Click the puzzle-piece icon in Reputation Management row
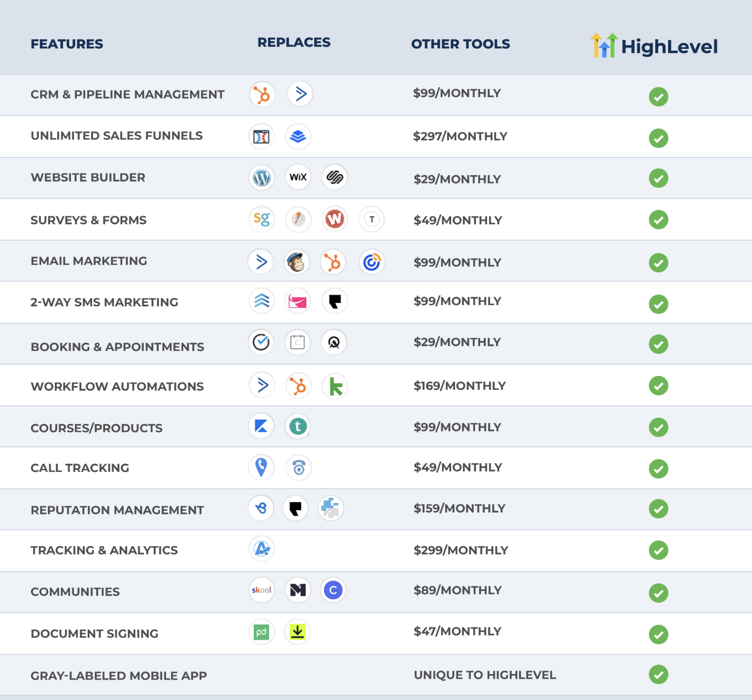Viewport: 752px width, 700px height. pos(331,508)
